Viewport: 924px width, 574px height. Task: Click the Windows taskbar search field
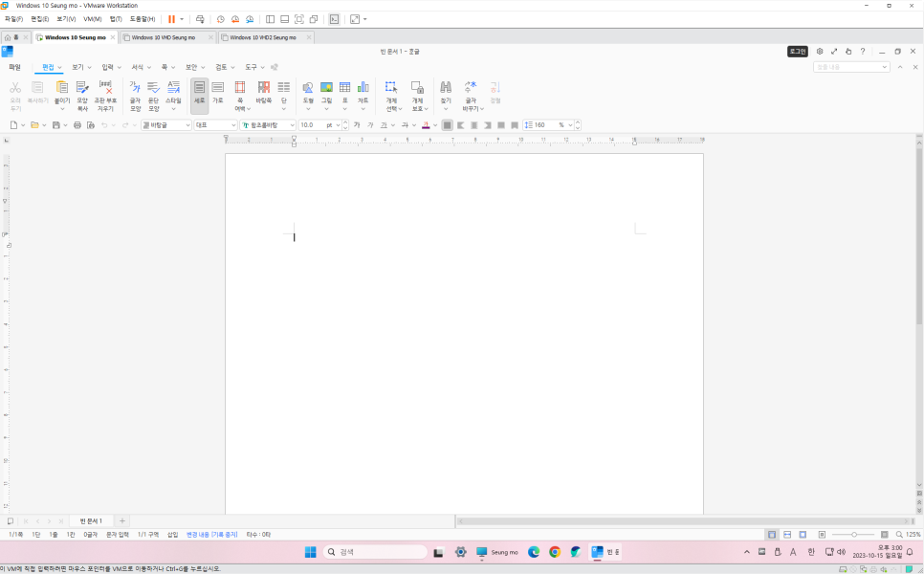375,551
